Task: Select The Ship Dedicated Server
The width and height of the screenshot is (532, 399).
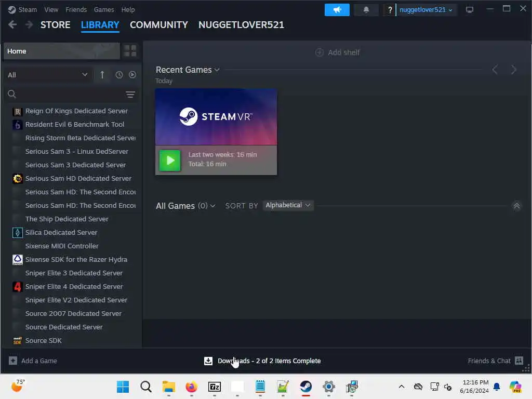Action: click(71, 219)
